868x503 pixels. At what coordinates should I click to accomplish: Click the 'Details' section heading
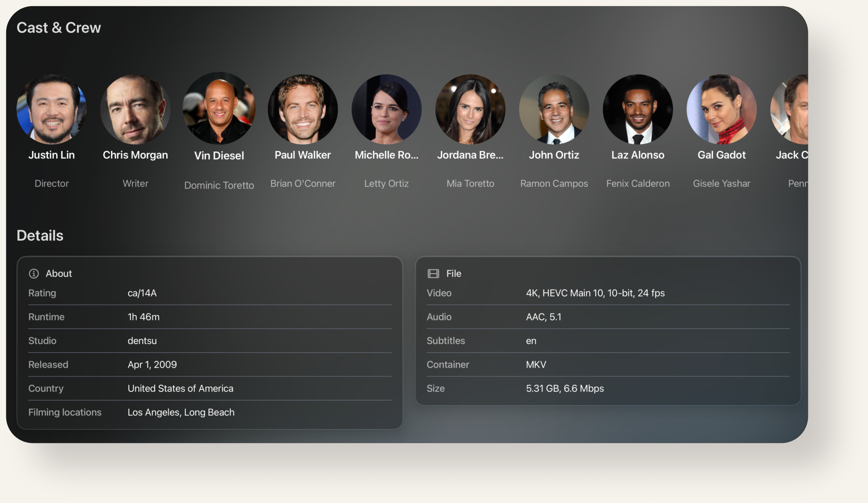coord(40,236)
